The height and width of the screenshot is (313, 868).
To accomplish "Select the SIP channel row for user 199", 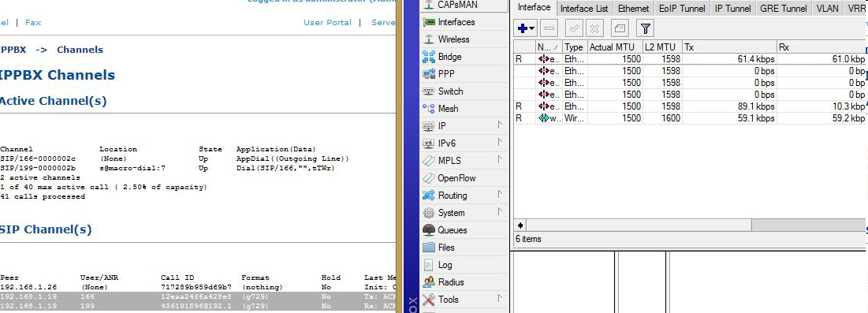I will point(198,306).
